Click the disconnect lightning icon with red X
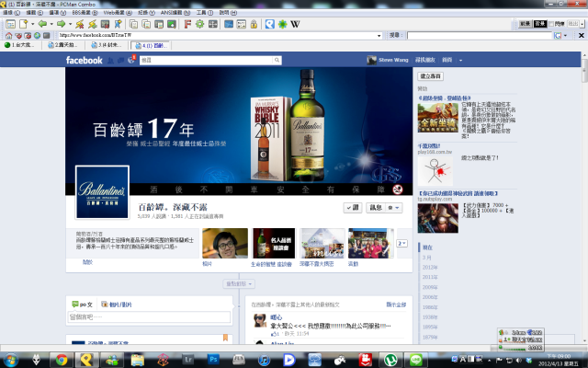Viewport: 588px width, 368px height. coord(80,24)
